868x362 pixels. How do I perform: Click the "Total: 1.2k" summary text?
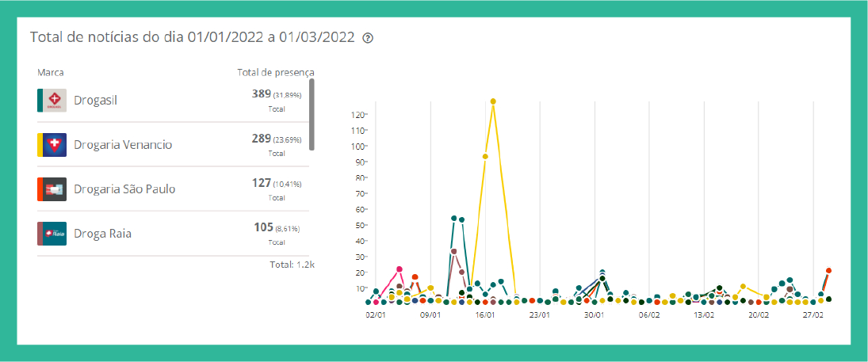click(x=292, y=265)
